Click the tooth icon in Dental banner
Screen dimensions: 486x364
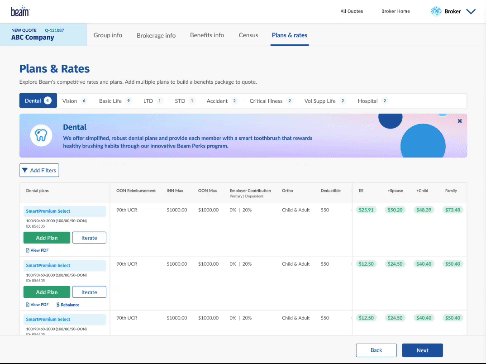(41, 135)
